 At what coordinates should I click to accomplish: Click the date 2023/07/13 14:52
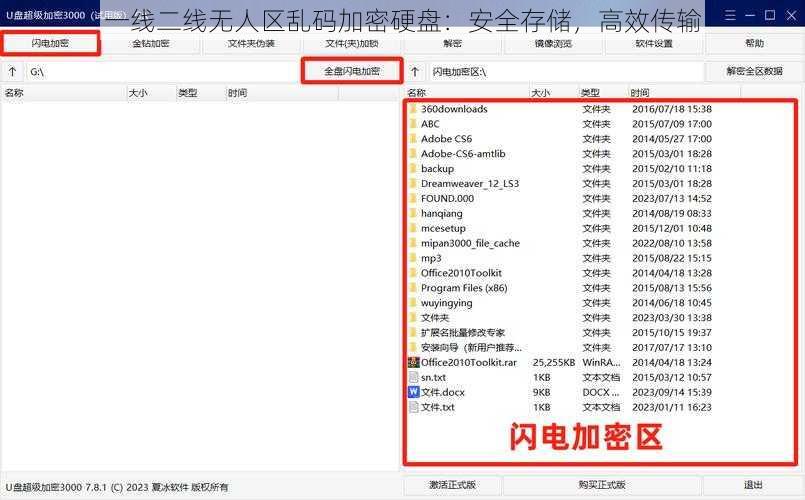pos(672,198)
